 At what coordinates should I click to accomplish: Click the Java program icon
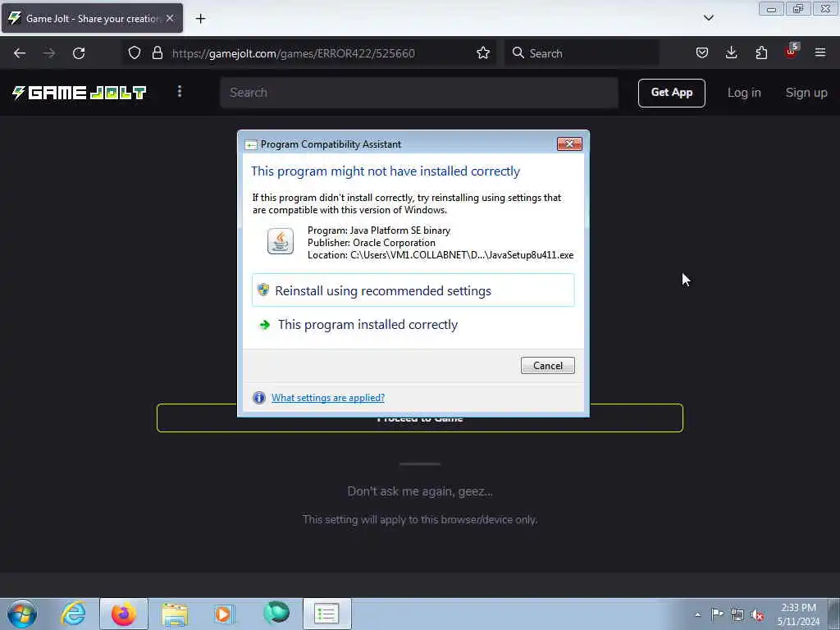click(281, 241)
